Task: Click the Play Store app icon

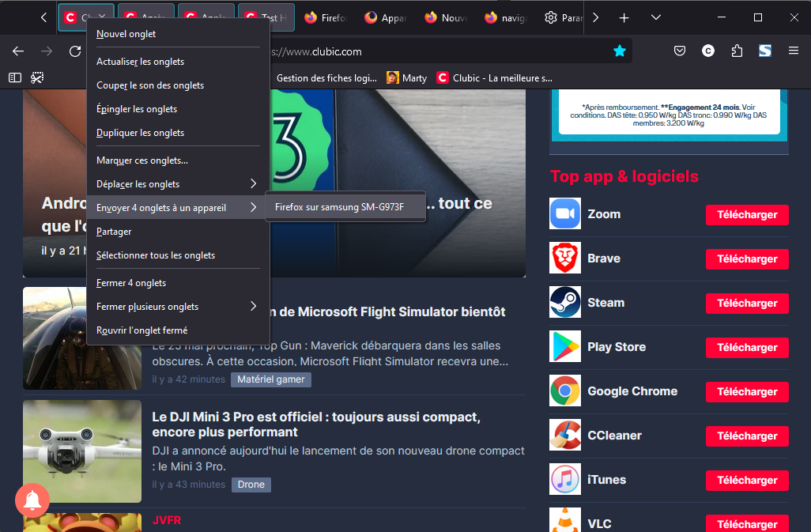Action: (565, 346)
